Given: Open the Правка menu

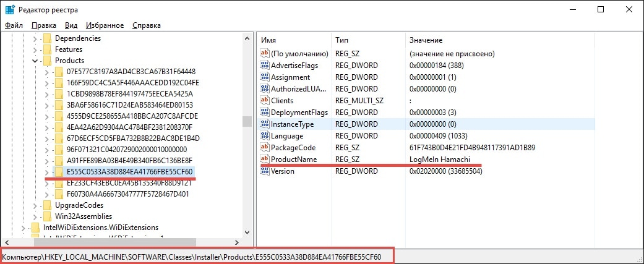Looking at the screenshot, I should [43, 25].
